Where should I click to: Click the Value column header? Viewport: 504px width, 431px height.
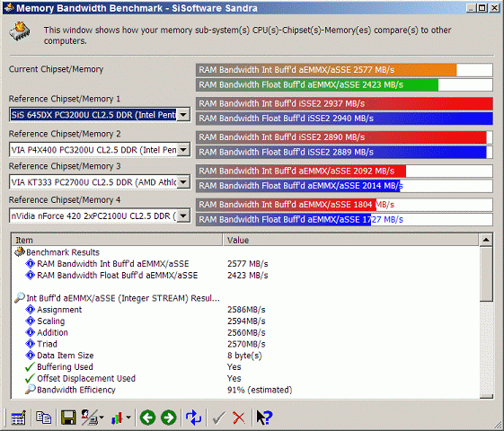[x=350, y=241]
